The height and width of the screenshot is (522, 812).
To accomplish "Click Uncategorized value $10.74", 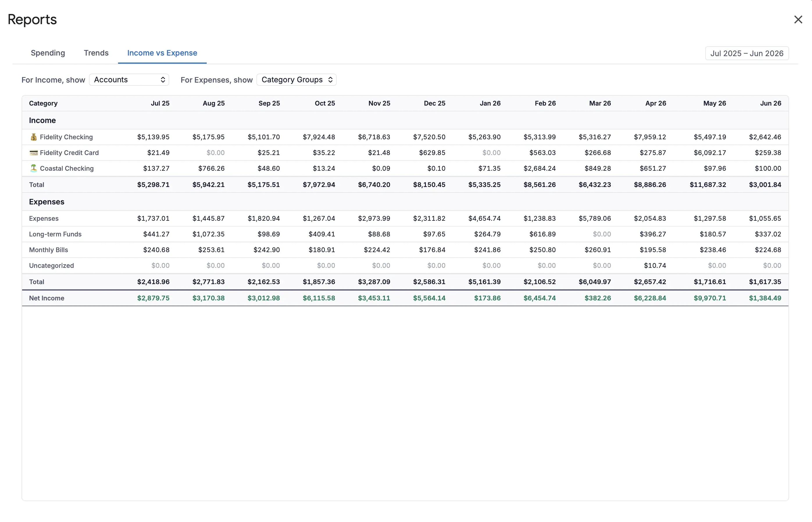I will pos(655,266).
